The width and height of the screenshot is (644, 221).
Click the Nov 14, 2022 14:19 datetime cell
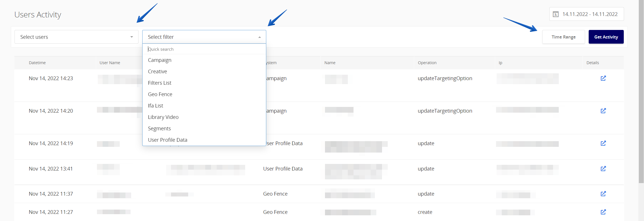click(x=51, y=143)
